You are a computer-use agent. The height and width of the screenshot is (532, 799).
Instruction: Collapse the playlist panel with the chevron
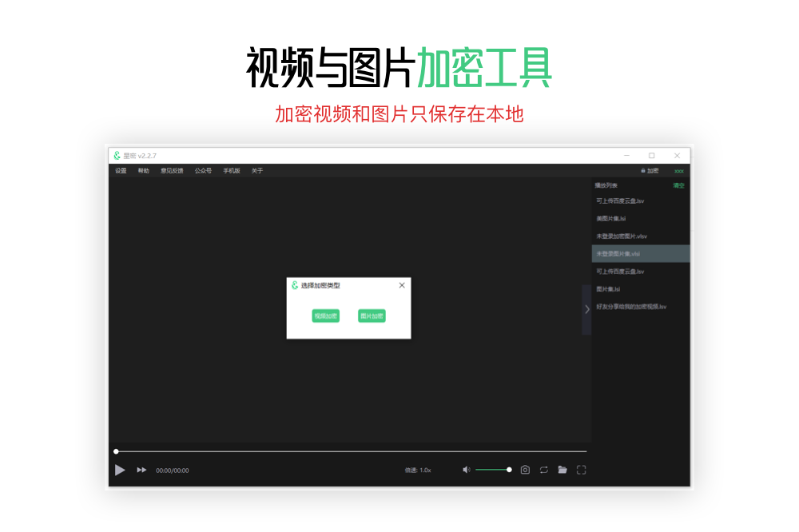[x=586, y=309]
